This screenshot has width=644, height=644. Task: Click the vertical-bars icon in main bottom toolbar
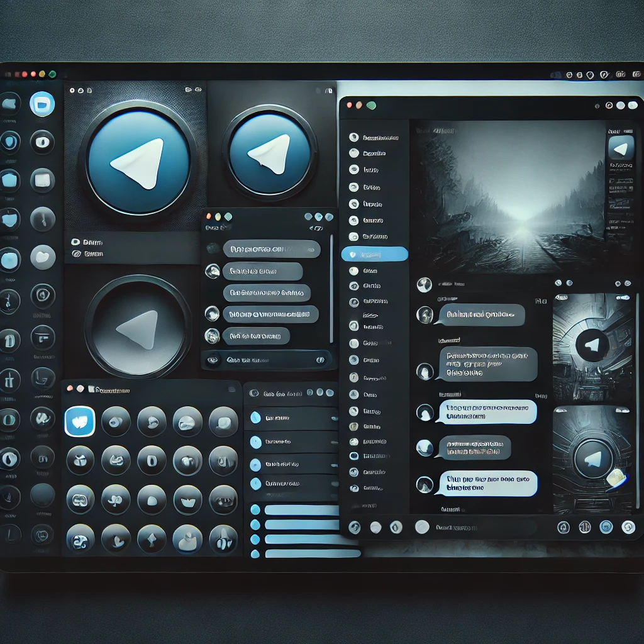click(584, 526)
